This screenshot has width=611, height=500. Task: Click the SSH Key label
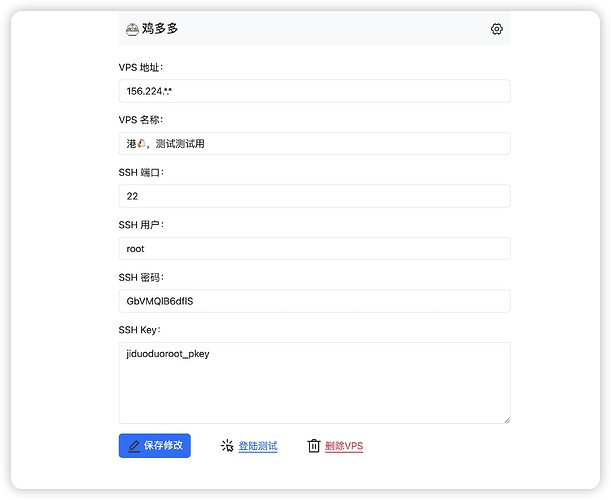pos(140,330)
